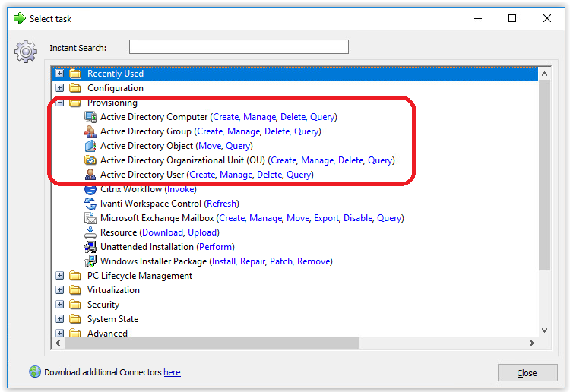
Task: Click the Unattended Installation icon
Action: 90,247
